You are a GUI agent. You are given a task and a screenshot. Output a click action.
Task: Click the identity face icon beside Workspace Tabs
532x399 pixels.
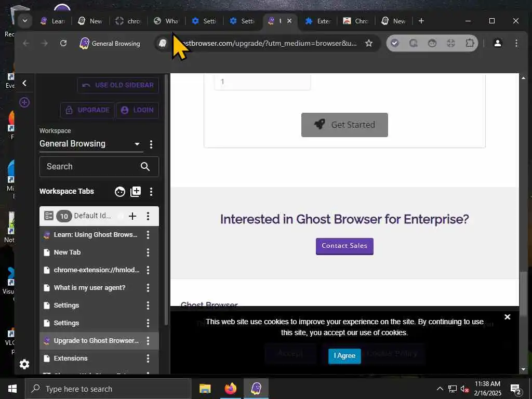(120, 192)
